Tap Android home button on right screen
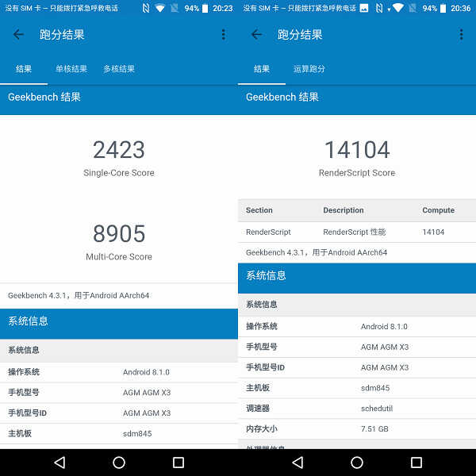 tap(357, 463)
